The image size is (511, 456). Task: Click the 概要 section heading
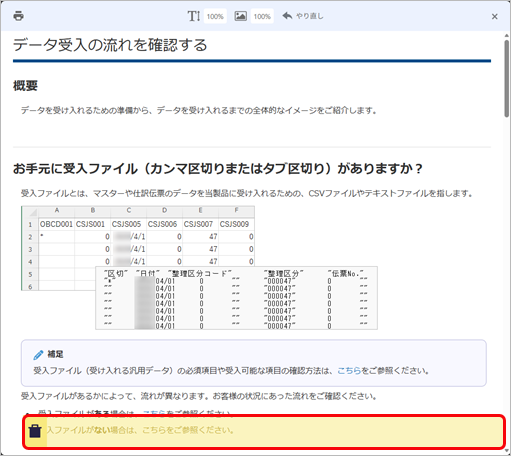(x=25, y=86)
